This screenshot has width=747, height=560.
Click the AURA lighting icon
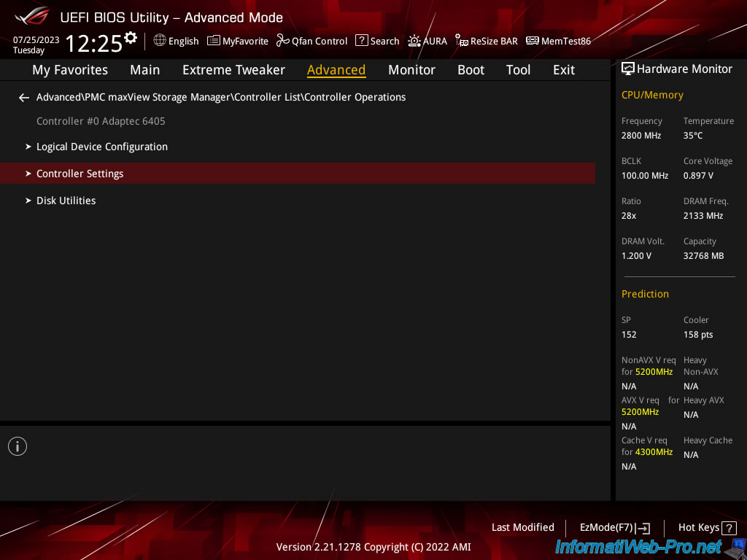(414, 41)
